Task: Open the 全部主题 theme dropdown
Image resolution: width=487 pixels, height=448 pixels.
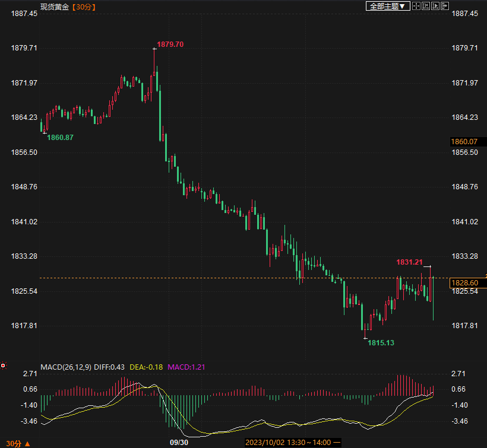Action: (x=388, y=6)
